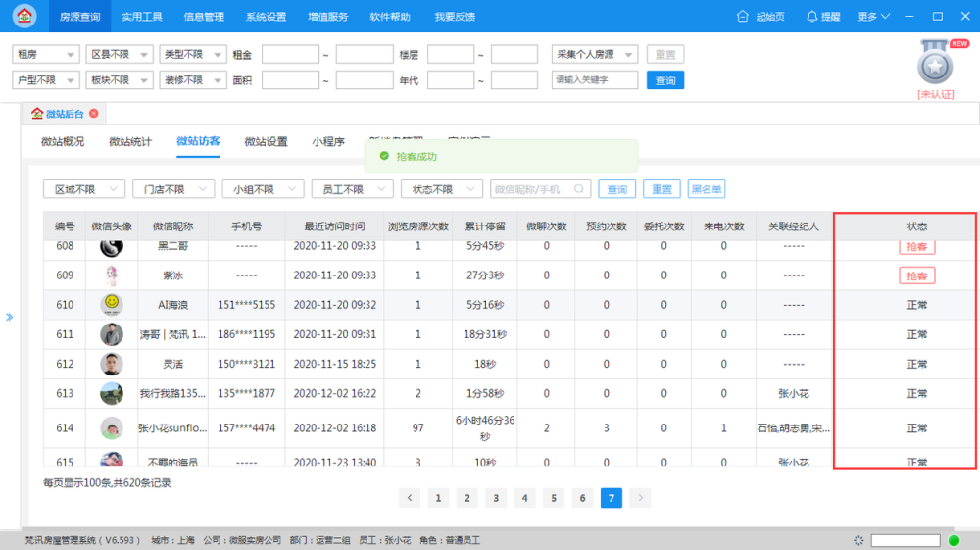Click the grey 重置 button in top search
This screenshot has width=980, height=550.
tap(665, 54)
